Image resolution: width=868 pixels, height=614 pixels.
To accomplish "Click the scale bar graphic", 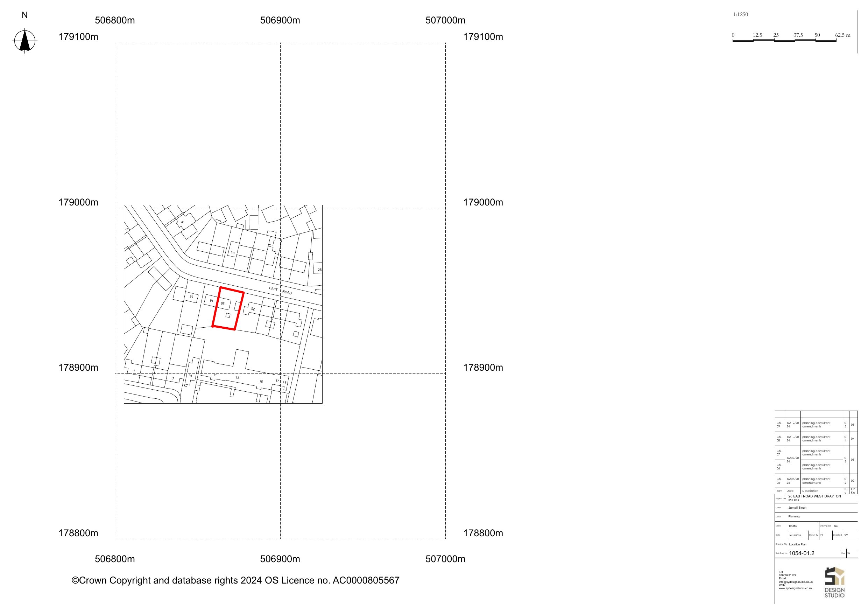I will (x=784, y=40).
